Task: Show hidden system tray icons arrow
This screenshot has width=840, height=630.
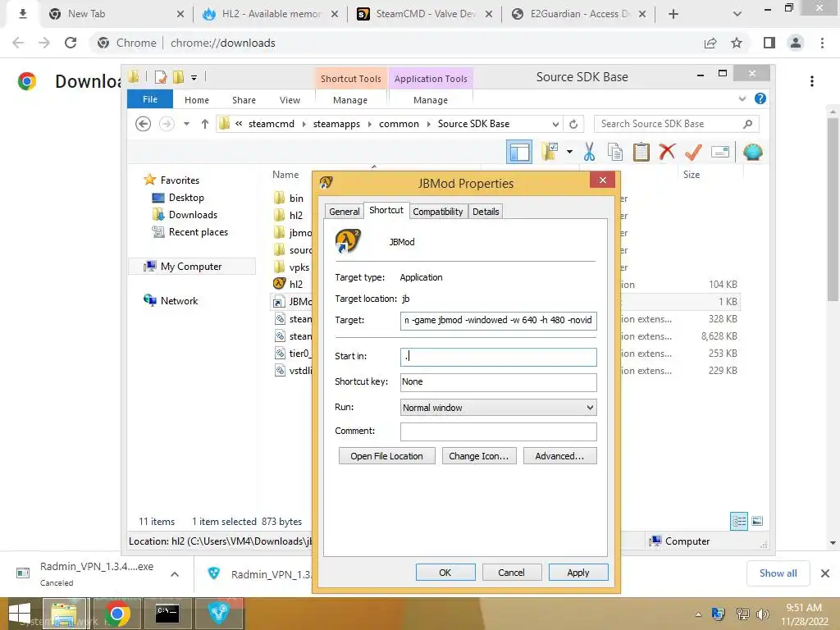Action: coord(698,614)
